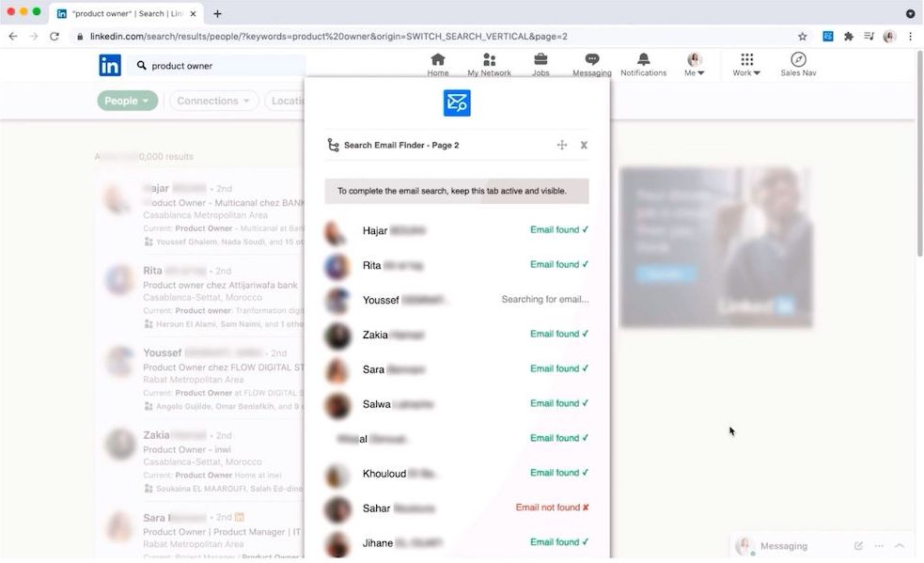Screen dimensions: 924x563
Task: Click Zakia's avatar in the finder list
Action: tap(337, 335)
